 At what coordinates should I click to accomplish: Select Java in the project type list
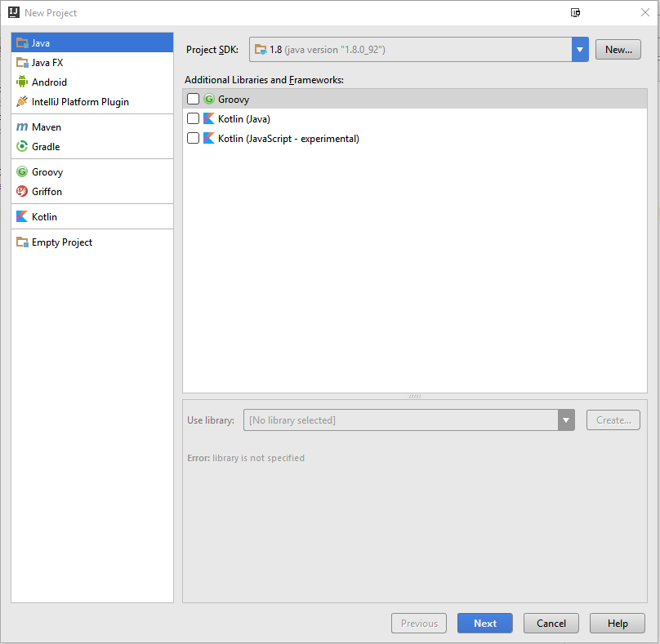41,43
